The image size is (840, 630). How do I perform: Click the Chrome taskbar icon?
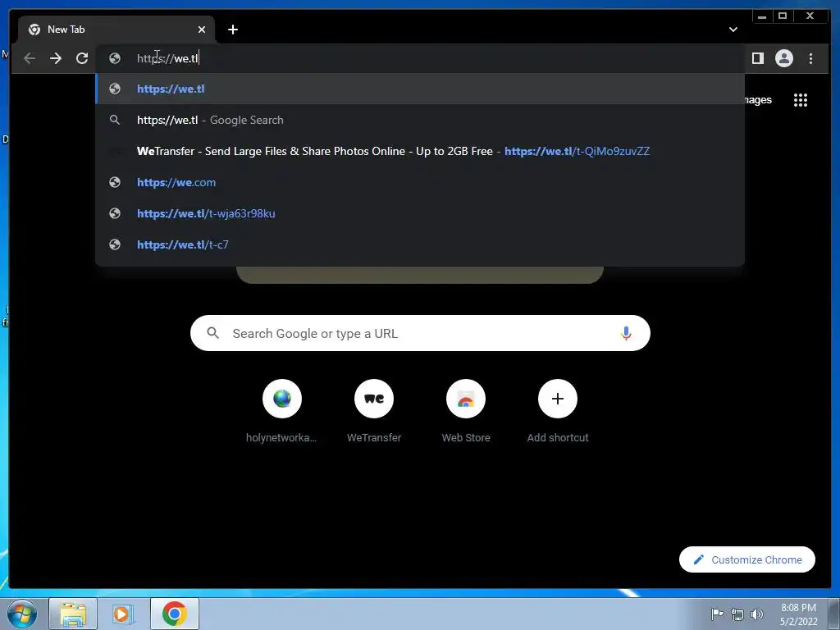coord(174,614)
